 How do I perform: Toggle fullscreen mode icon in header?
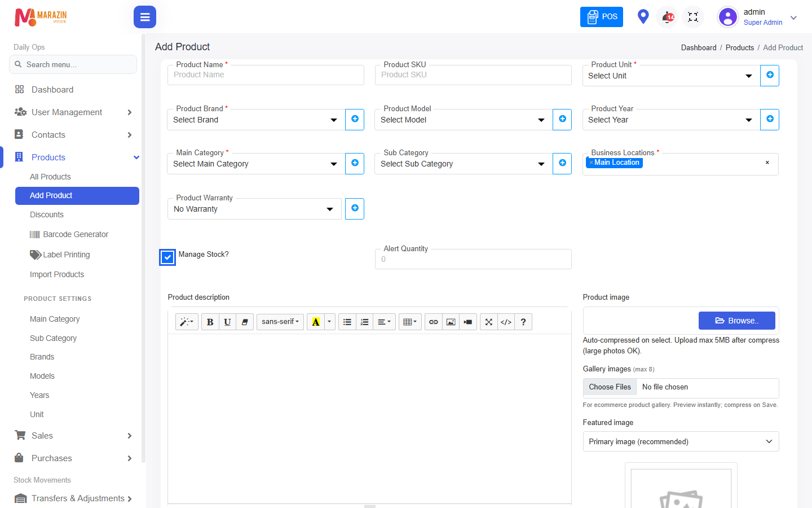(x=693, y=17)
